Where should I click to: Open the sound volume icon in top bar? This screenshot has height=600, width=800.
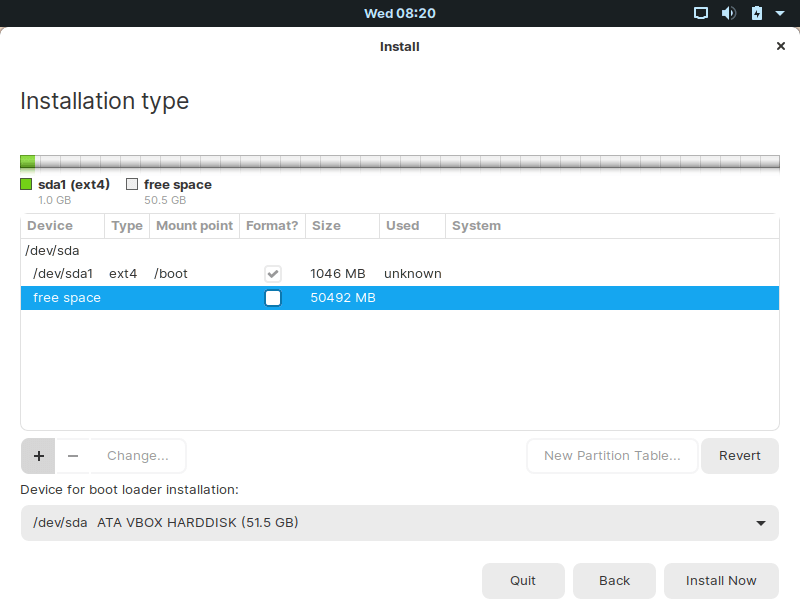(x=729, y=13)
